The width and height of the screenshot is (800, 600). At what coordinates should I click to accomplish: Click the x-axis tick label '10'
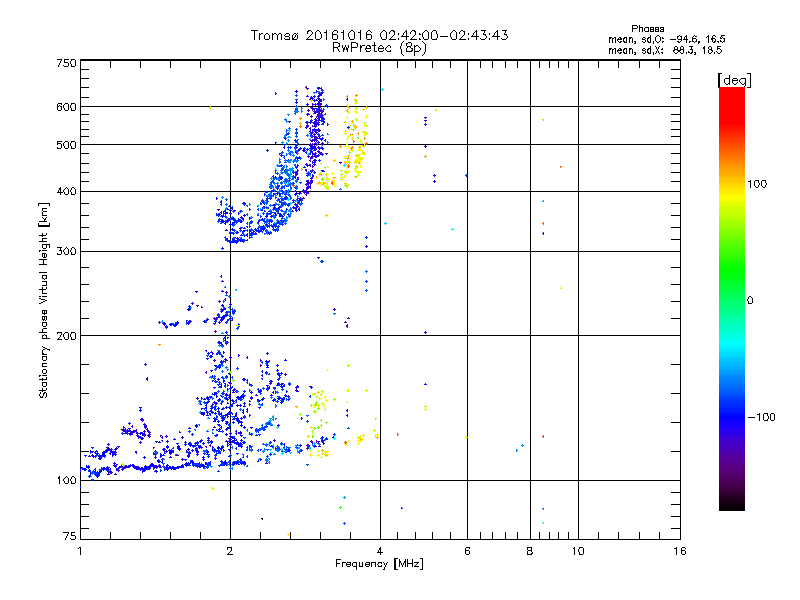[x=578, y=551]
